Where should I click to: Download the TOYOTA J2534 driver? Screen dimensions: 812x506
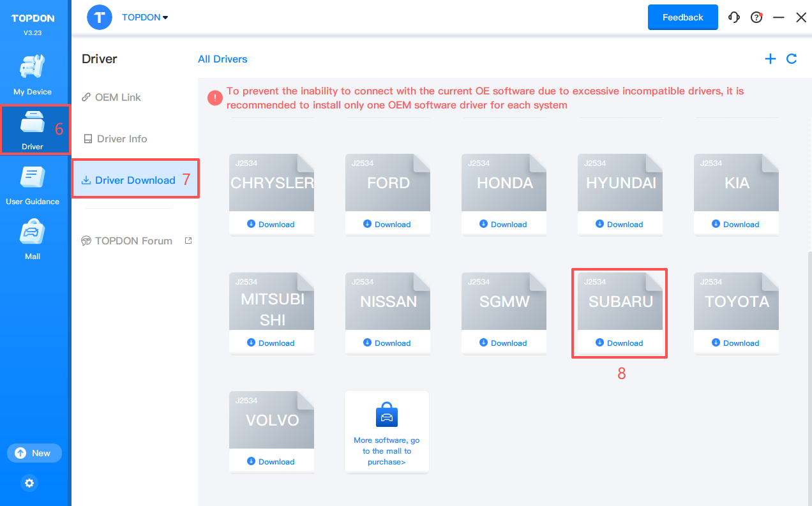[x=735, y=343]
